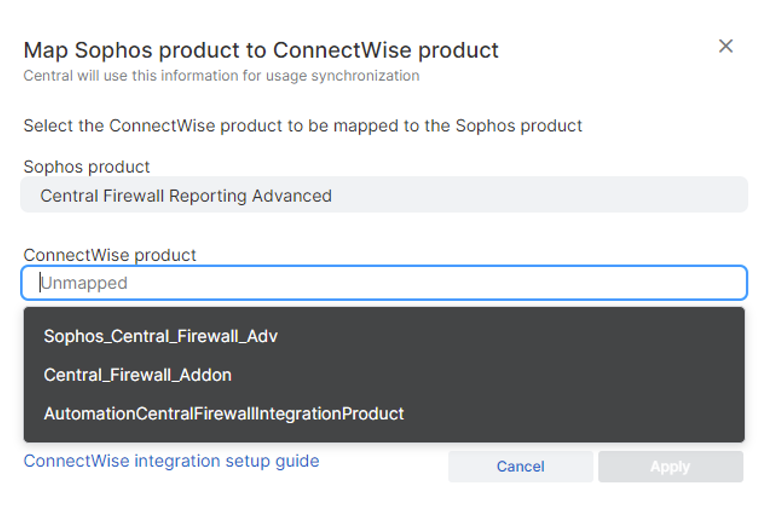Image resolution: width=768 pixels, height=508 pixels.
Task: Focus the ConnectWise product combo box
Action: (x=384, y=283)
